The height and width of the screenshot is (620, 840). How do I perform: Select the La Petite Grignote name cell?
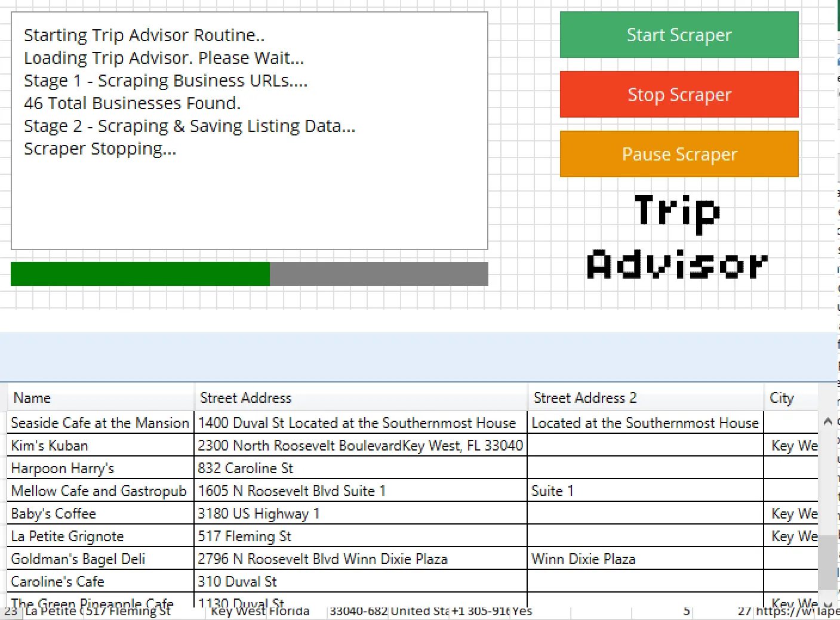click(100, 536)
